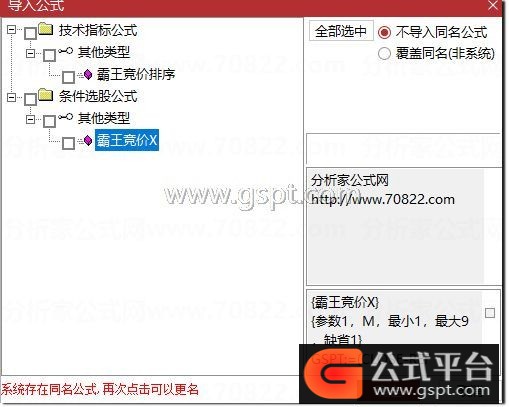Click the purple diamond icon beside 霸王竞价X

(88, 140)
